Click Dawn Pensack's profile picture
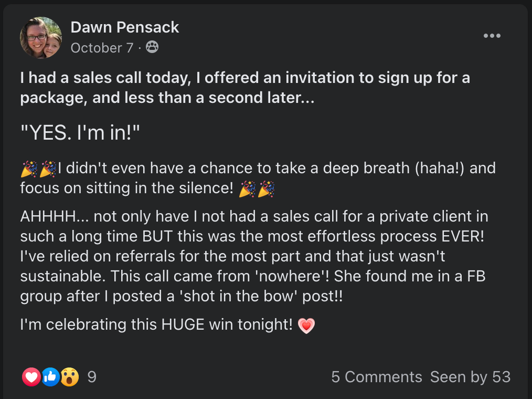This screenshot has height=399, width=532. click(41, 37)
